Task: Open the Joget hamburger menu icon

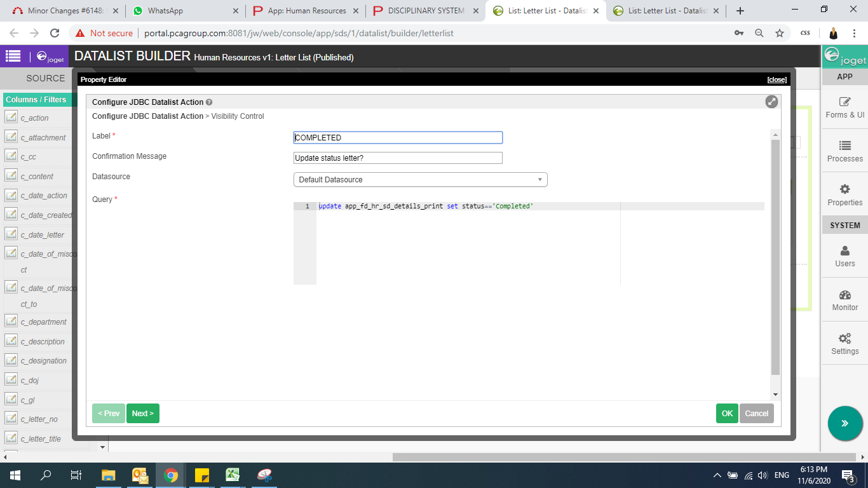Action: (x=13, y=56)
